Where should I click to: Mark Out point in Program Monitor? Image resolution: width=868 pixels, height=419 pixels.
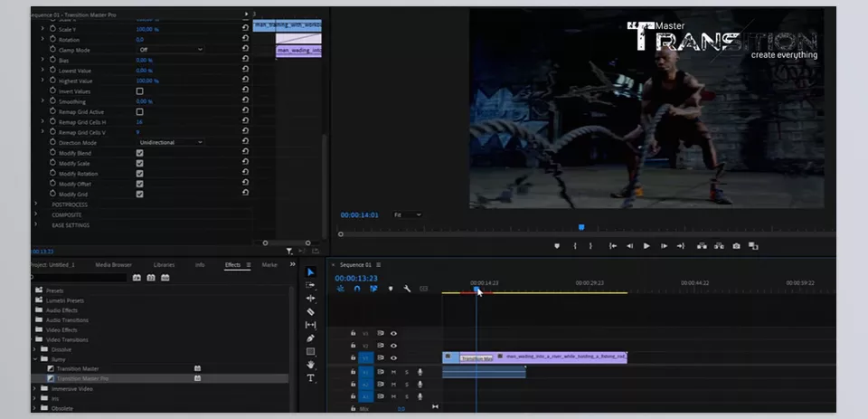coord(590,246)
